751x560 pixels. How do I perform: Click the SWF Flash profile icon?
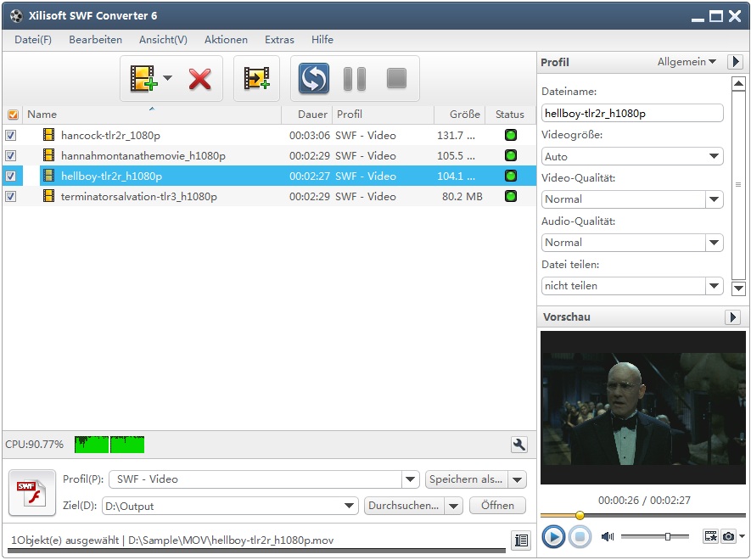(32, 493)
